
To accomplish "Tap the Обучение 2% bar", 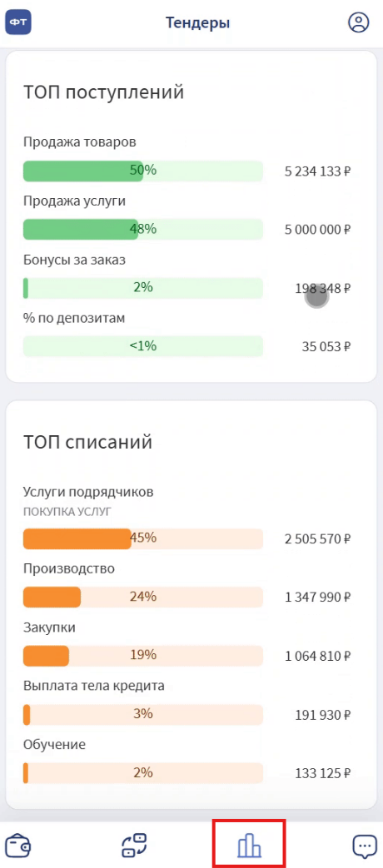I will [143, 773].
